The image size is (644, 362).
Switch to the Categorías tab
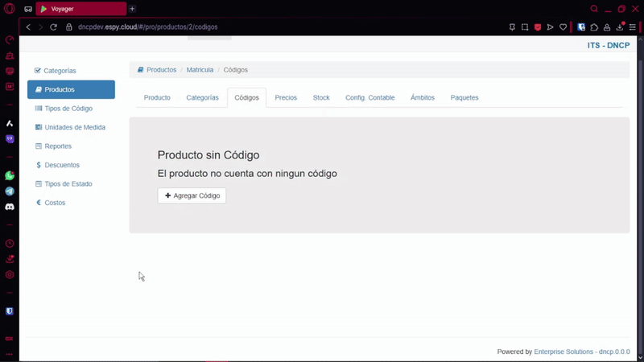pyautogui.click(x=203, y=97)
